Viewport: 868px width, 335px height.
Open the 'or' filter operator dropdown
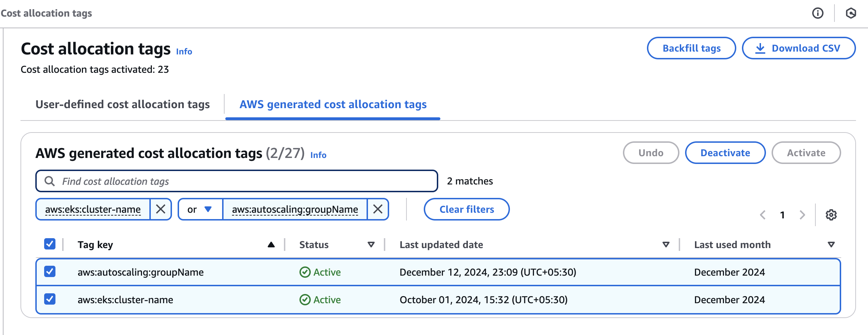pos(200,209)
